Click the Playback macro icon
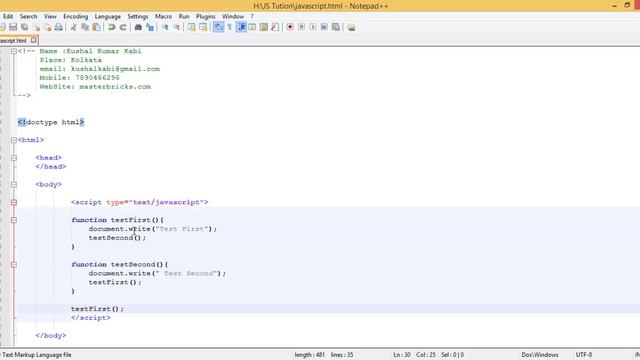640x360 pixels. [313, 27]
